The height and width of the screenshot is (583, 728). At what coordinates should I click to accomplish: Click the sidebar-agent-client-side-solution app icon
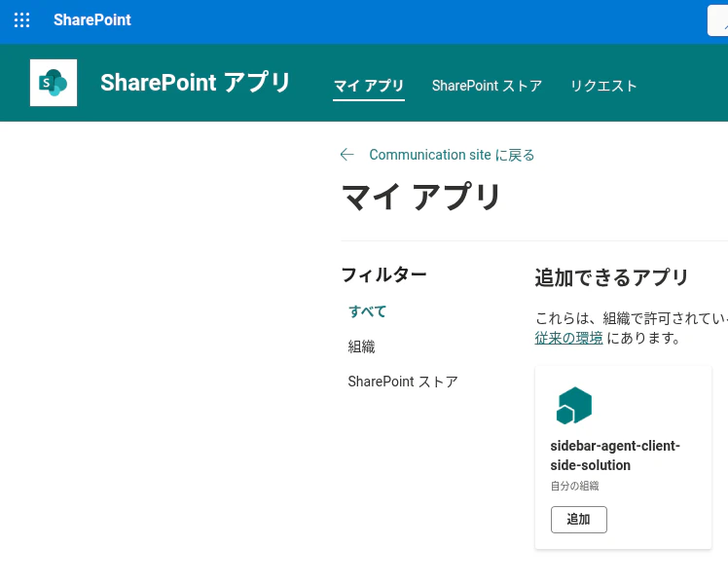tap(574, 405)
